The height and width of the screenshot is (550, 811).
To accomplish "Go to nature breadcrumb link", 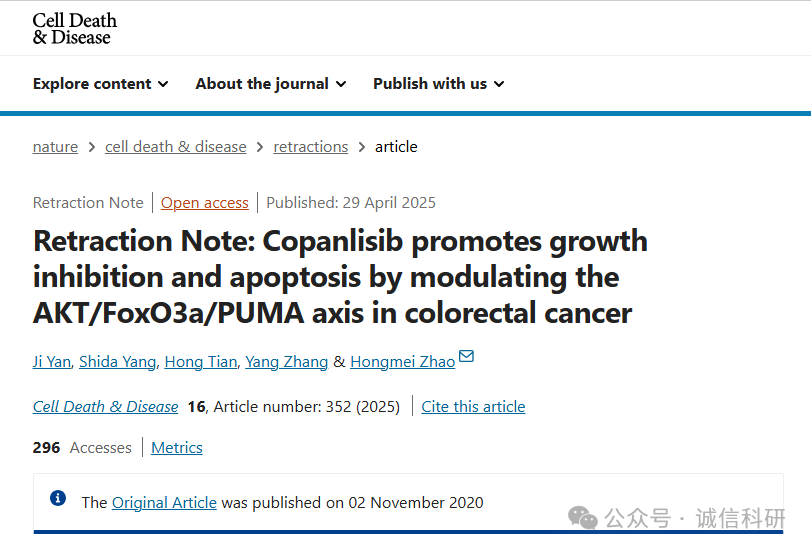I will pyautogui.click(x=55, y=147).
